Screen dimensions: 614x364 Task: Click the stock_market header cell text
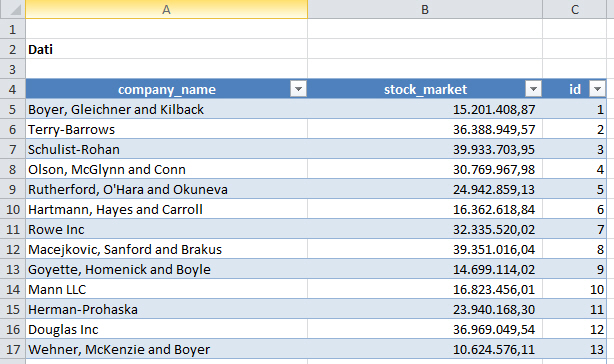tap(425, 90)
